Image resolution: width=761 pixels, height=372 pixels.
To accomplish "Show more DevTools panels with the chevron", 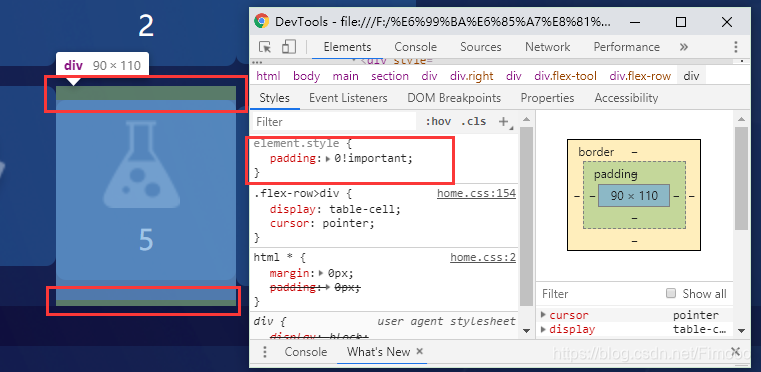I will 684,47.
